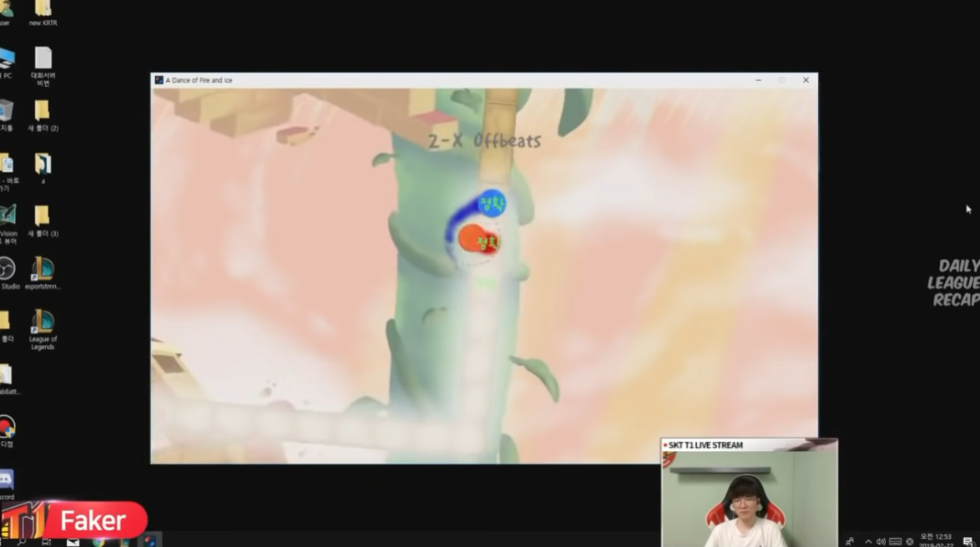Open the file named a on desktop

(43, 168)
